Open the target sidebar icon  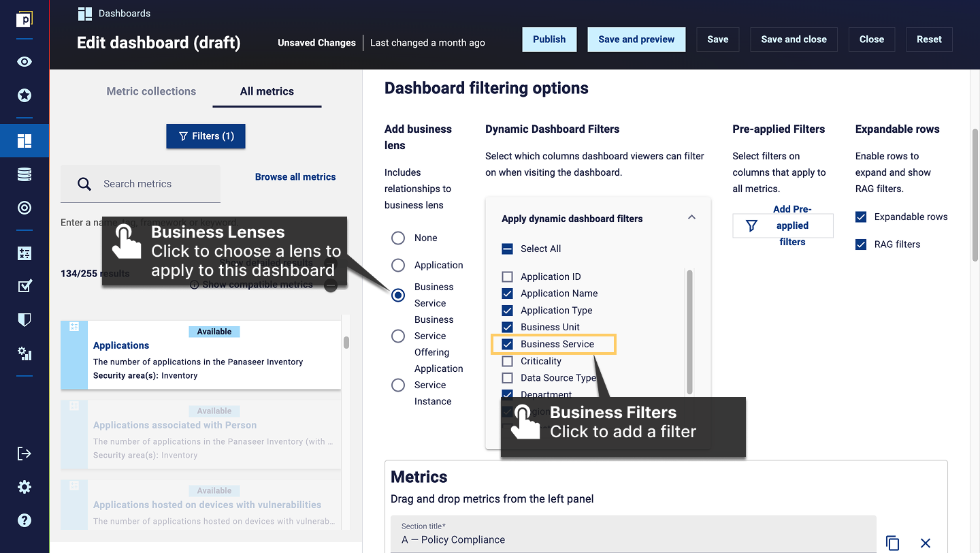[24, 208]
